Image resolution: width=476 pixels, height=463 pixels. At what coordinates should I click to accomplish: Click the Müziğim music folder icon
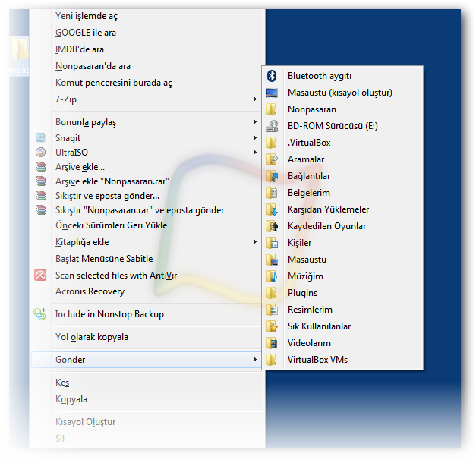coord(272,276)
